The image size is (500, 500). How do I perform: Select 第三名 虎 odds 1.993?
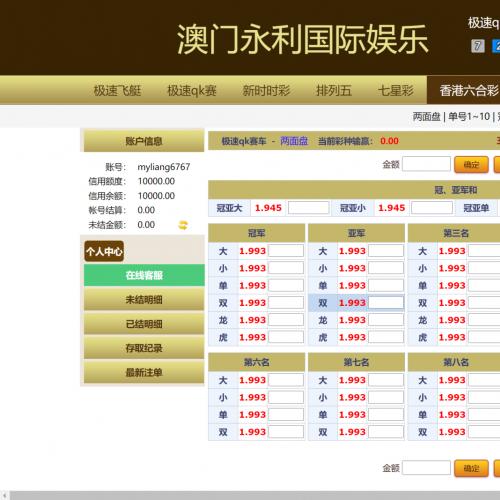tap(452, 337)
